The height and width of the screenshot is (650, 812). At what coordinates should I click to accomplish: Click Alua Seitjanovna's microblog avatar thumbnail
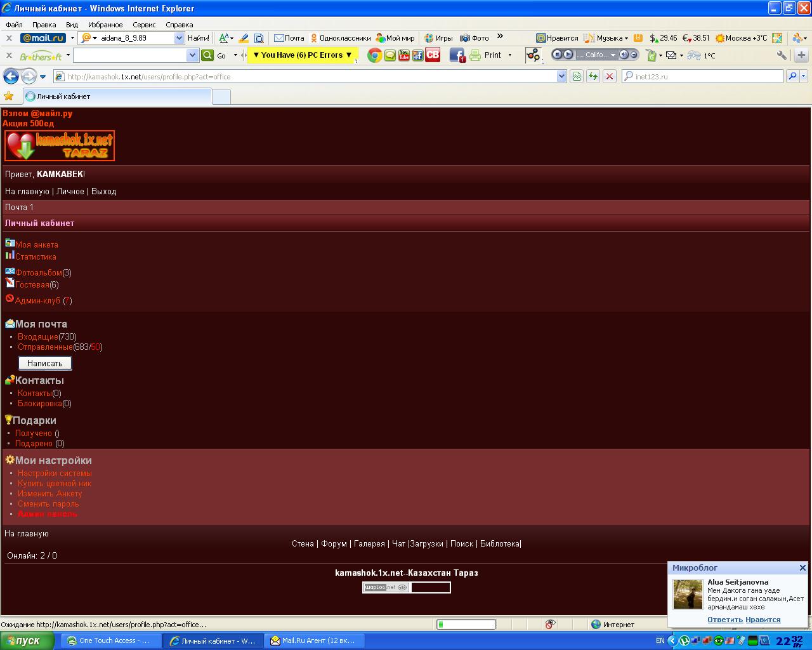click(688, 594)
